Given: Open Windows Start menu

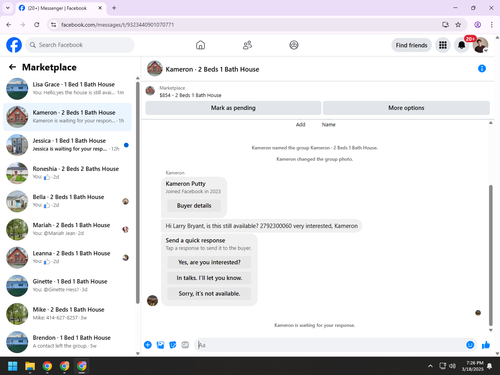Looking at the screenshot, I should [x=13, y=366].
